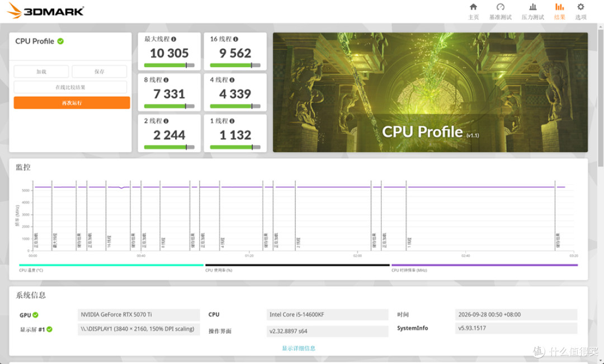Open the Benchmarks gauge icon tab
Viewport: 604px width, 364px height.
501,7
